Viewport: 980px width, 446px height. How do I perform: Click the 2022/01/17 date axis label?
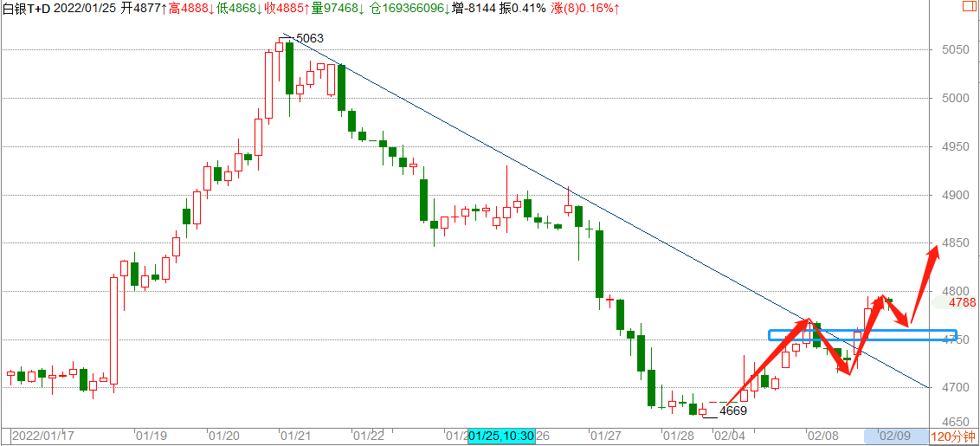click(x=42, y=436)
